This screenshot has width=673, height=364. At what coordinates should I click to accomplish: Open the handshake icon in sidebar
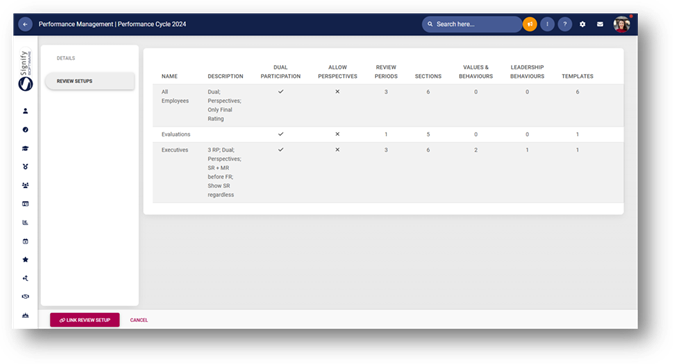[25, 297]
